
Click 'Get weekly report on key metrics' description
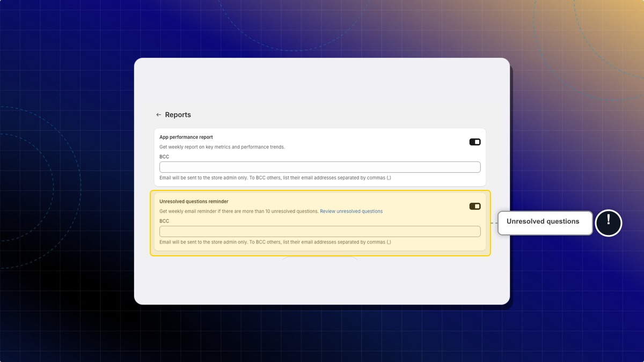click(222, 147)
